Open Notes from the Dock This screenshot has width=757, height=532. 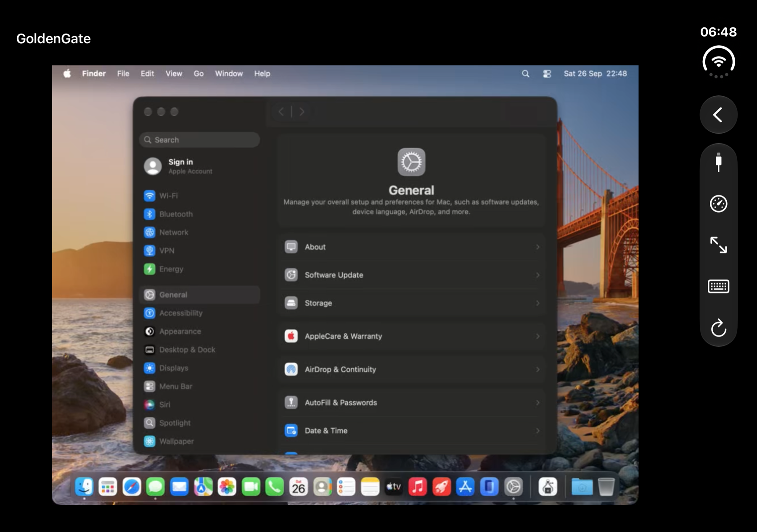coord(370,487)
